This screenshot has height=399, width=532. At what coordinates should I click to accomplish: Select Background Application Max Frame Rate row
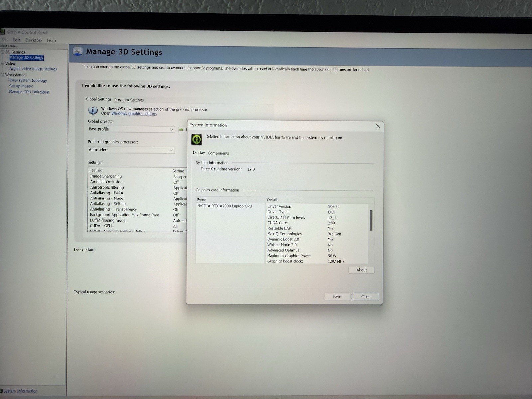click(x=138, y=215)
